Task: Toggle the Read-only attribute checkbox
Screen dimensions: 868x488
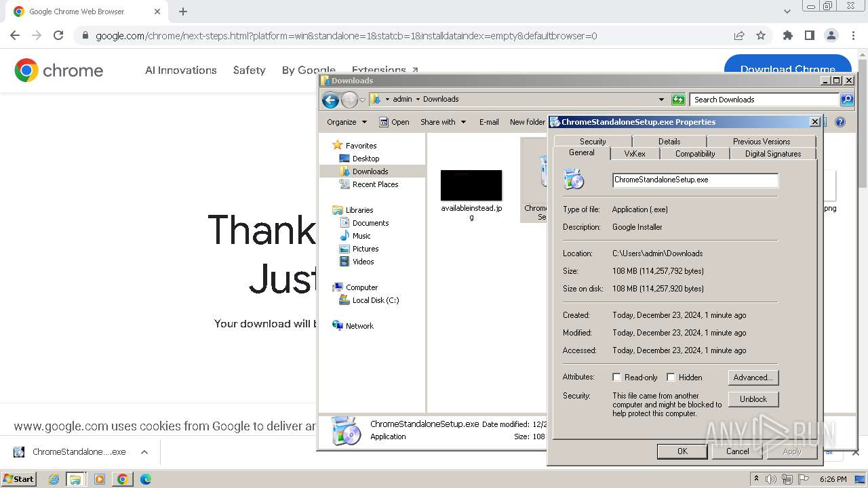Action: (616, 378)
